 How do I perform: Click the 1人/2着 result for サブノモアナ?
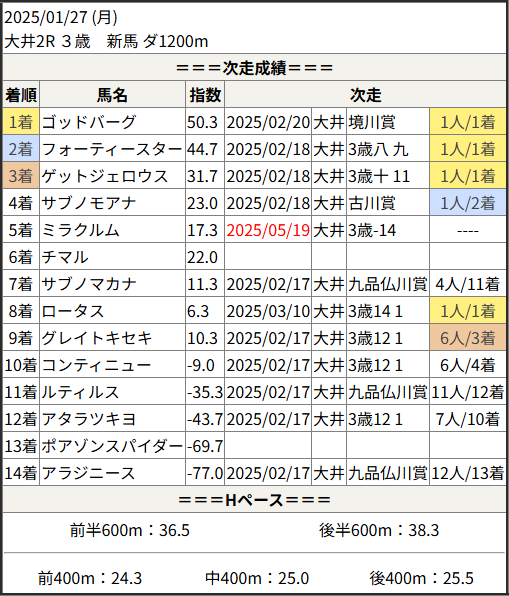click(468, 203)
